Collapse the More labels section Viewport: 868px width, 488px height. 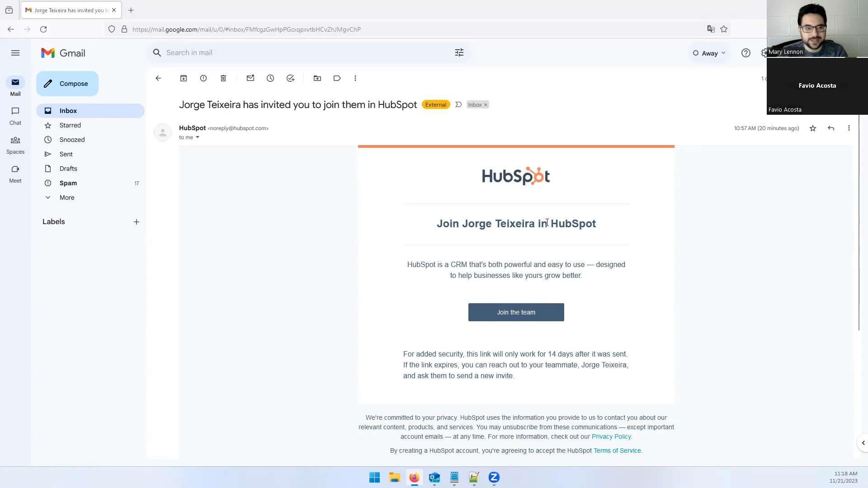click(x=60, y=197)
